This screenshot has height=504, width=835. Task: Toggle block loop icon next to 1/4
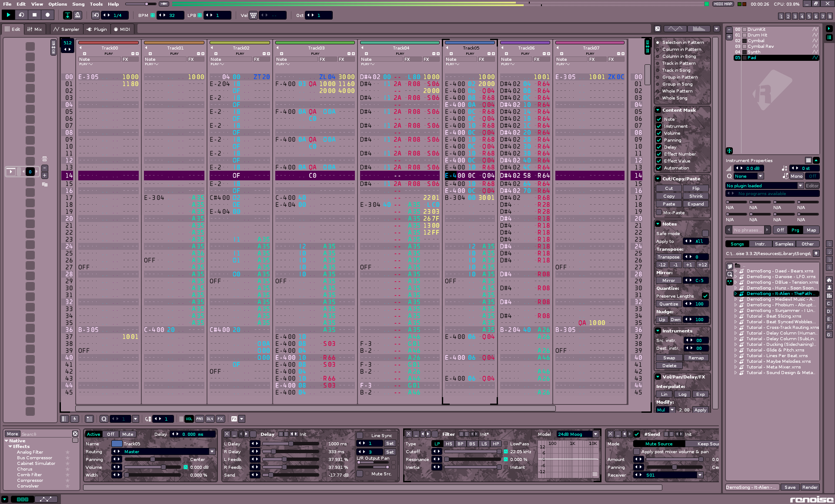[96, 15]
